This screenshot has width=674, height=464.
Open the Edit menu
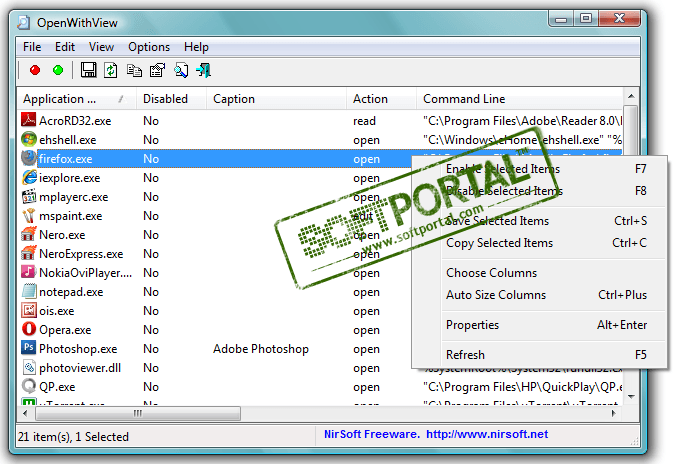tap(65, 47)
